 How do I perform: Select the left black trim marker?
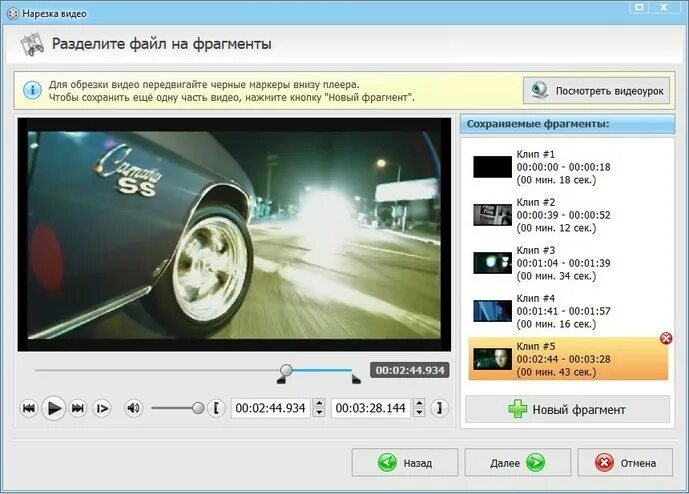tap(281, 380)
